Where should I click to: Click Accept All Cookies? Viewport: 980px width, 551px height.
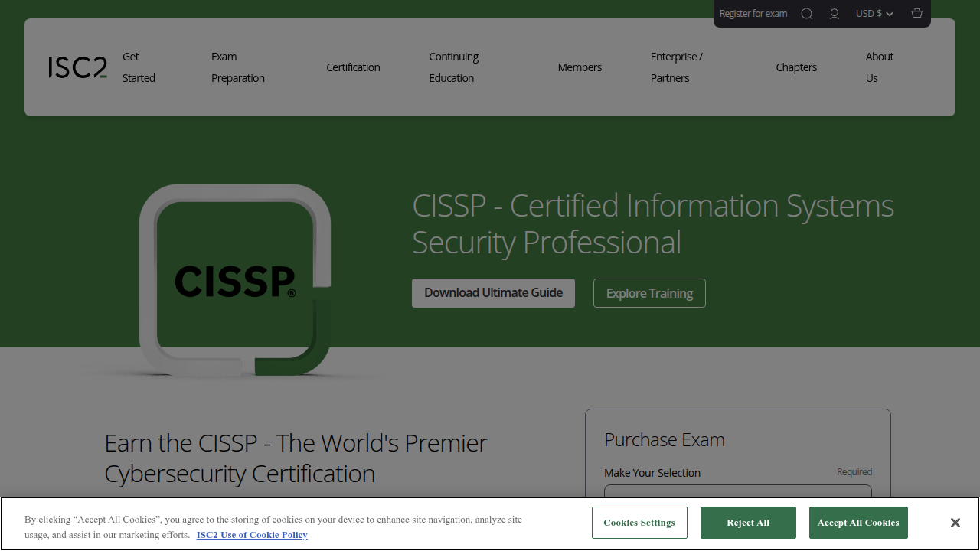pos(858,523)
